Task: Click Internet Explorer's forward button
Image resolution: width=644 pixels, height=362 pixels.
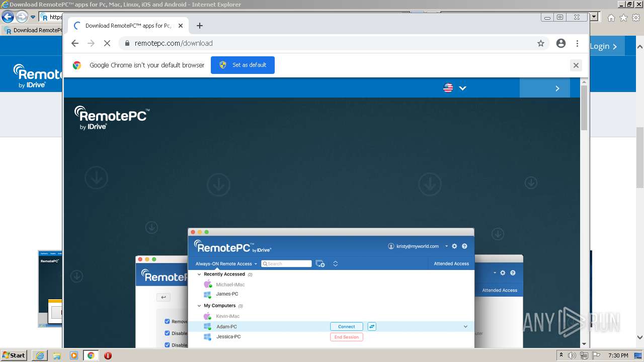Action: (21, 17)
